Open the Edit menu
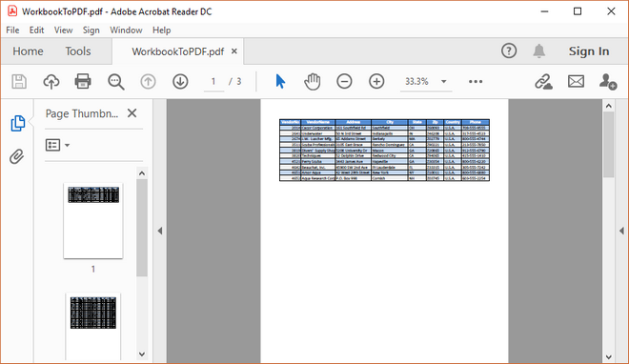 pyautogui.click(x=36, y=30)
